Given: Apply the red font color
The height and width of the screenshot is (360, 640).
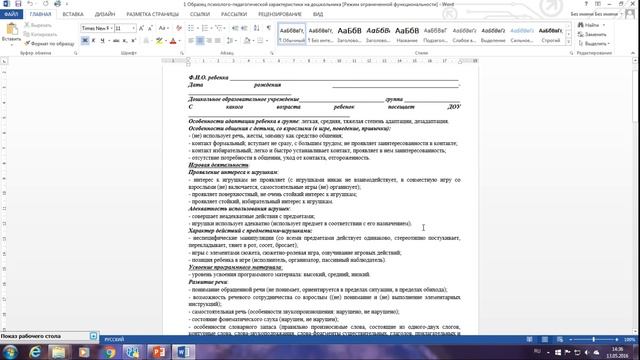Looking at the screenshot, I should click(173, 40).
